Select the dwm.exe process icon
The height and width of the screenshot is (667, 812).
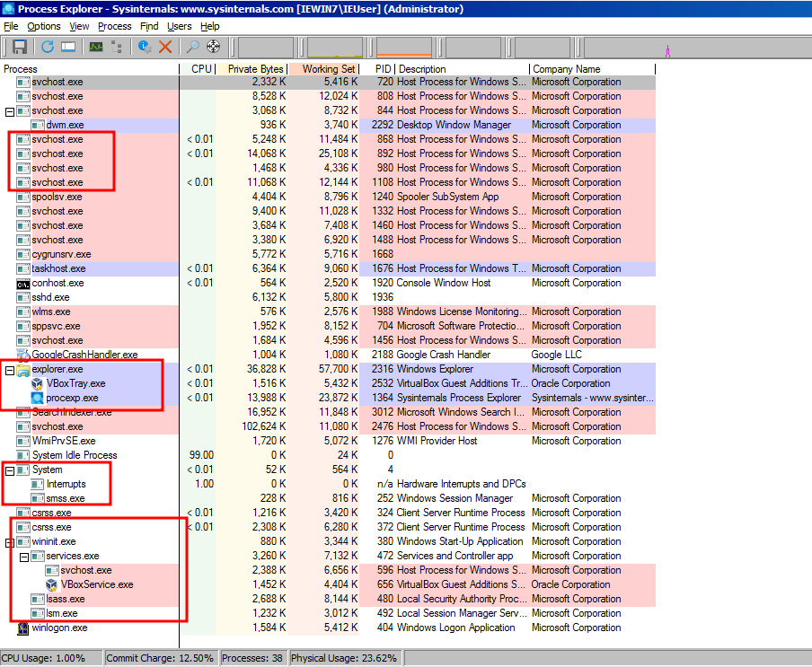[x=38, y=125]
